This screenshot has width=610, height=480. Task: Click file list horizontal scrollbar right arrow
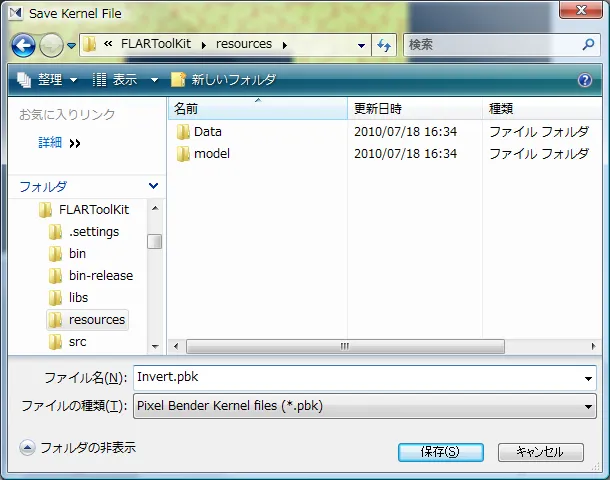click(x=593, y=346)
